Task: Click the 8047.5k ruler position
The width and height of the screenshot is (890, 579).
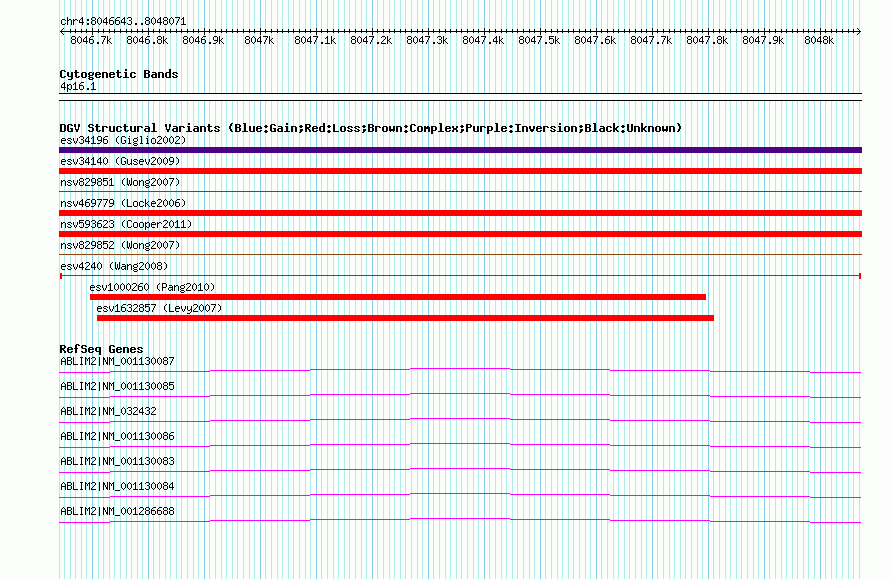Action: 539,40
